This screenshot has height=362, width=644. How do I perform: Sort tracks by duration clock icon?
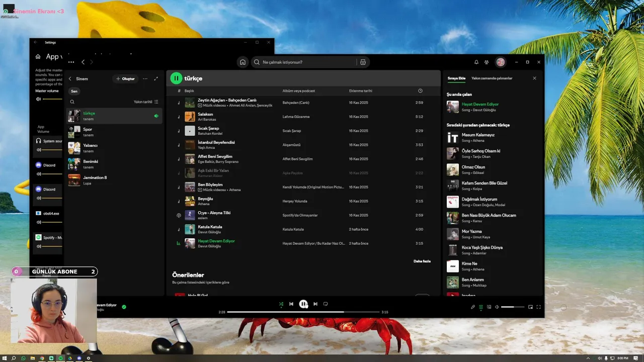coord(420,91)
